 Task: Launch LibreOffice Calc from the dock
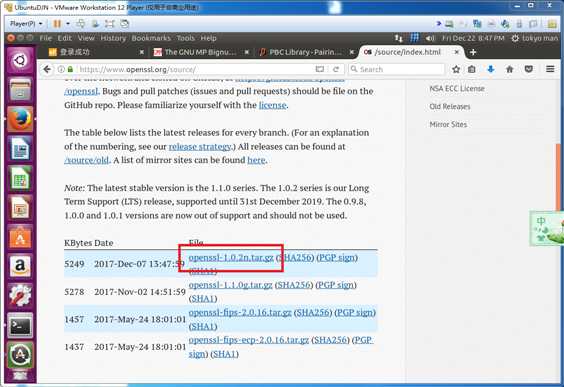20,178
